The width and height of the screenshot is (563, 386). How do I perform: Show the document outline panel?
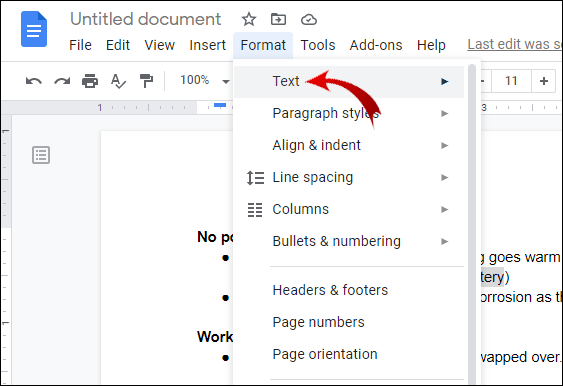pyautogui.click(x=41, y=155)
